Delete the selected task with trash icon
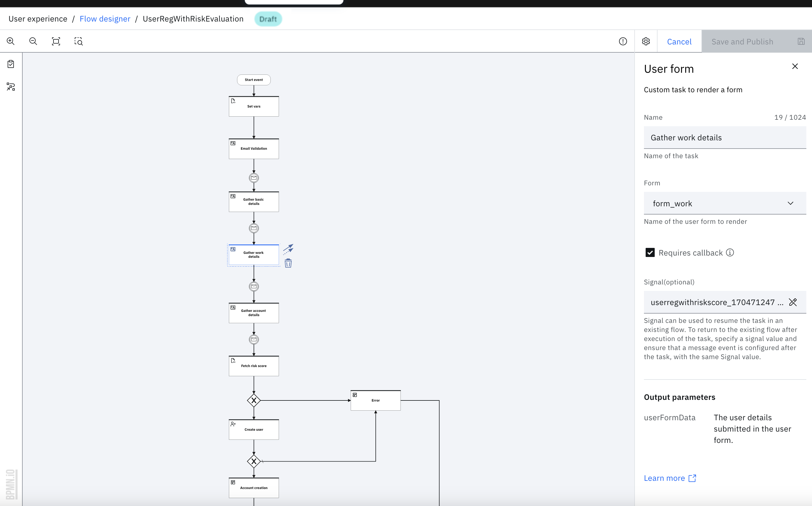This screenshot has height=506, width=812. coord(288,263)
